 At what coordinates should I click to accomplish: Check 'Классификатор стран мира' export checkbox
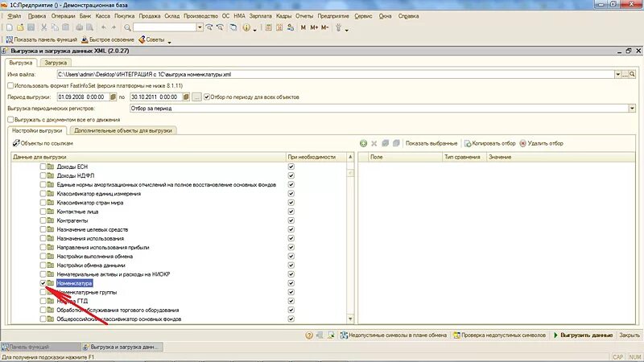point(43,203)
